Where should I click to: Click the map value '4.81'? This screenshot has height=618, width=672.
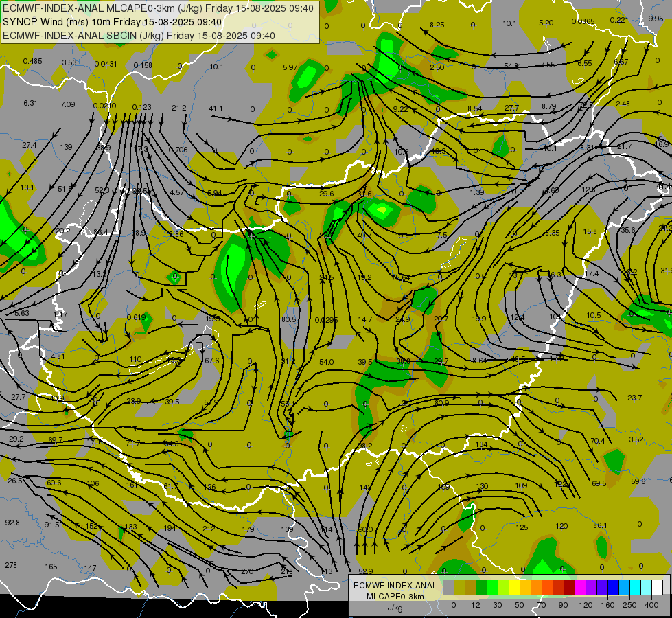pyautogui.click(x=58, y=356)
